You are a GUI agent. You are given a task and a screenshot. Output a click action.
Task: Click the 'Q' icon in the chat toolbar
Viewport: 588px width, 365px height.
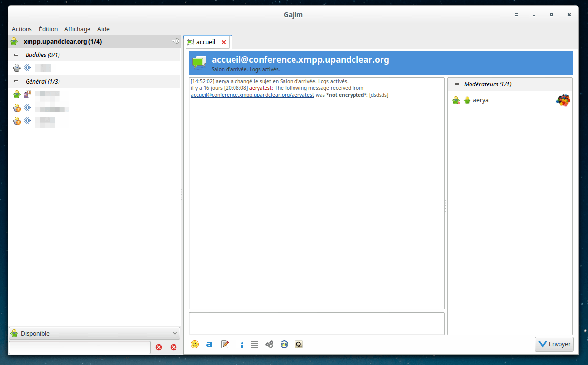tap(299, 344)
